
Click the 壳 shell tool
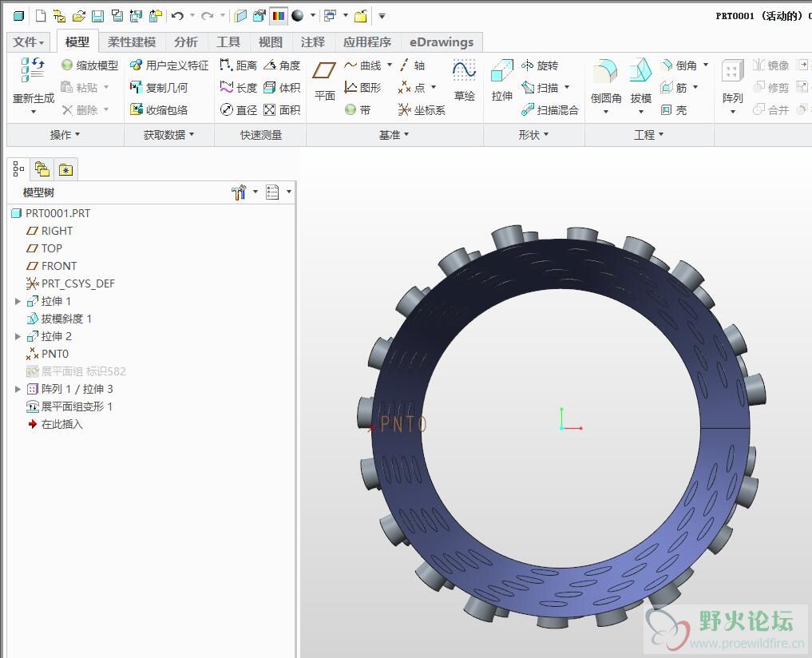click(674, 110)
